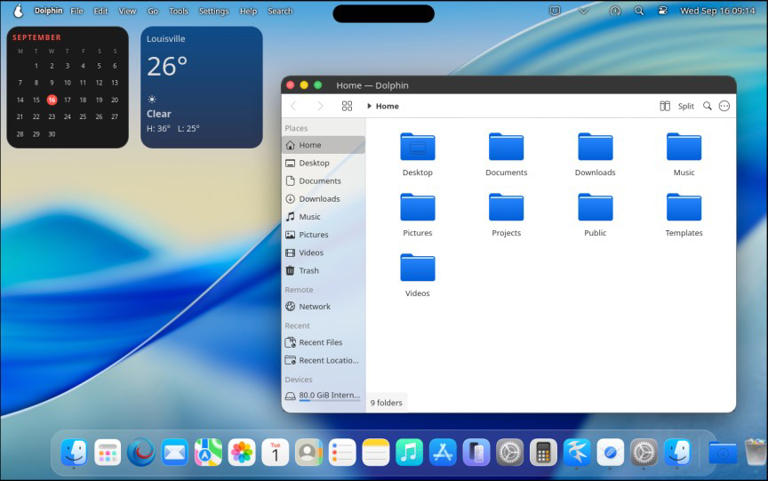Select the Pictures folder in the file view
Image resolution: width=768 pixels, height=481 pixels.
click(x=417, y=215)
